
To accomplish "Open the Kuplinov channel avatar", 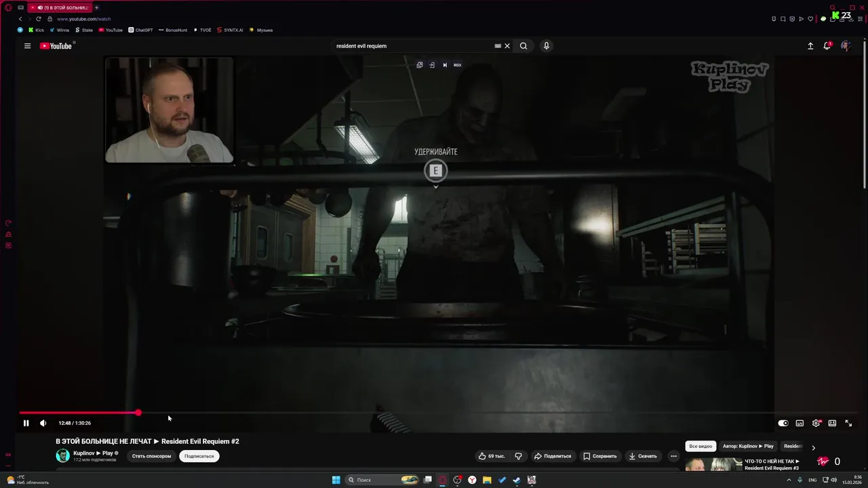I will point(62,455).
